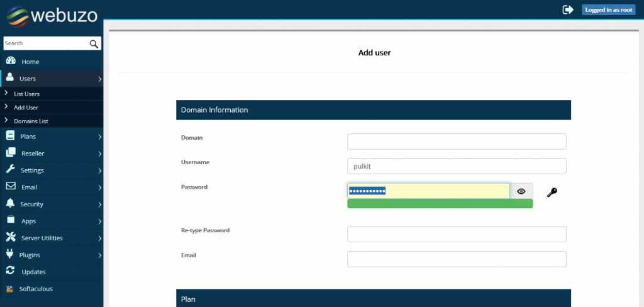The height and width of the screenshot is (307, 644).
Task: Click the Plan section header
Action: click(374, 298)
